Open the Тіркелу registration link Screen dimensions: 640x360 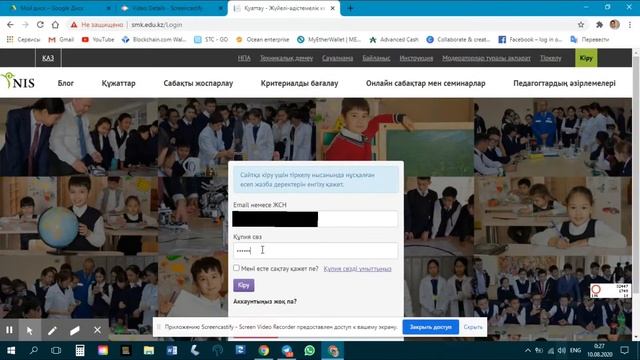551,58
